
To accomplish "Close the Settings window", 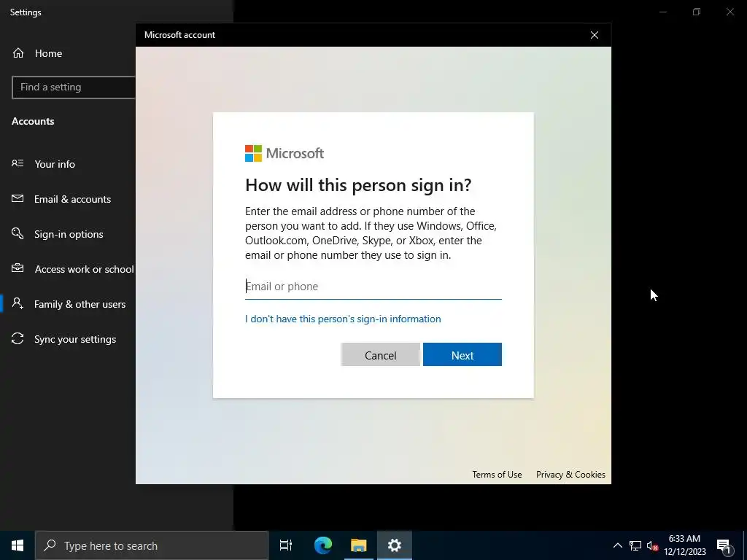I will tap(729, 12).
